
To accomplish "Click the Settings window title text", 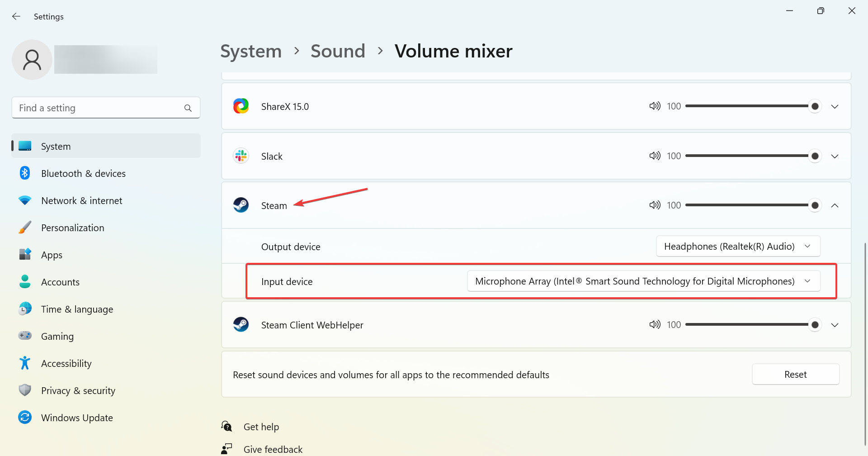I will tap(49, 16).
